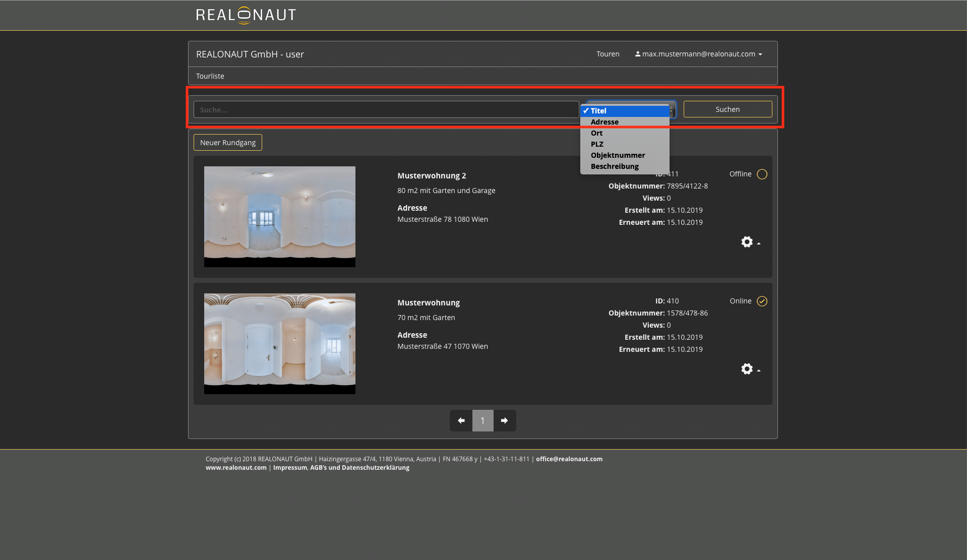Pick PLZ option in dropdown
The height and width of the screenshot is (560, 967).
pyautogui.click(x=597, y=144)
